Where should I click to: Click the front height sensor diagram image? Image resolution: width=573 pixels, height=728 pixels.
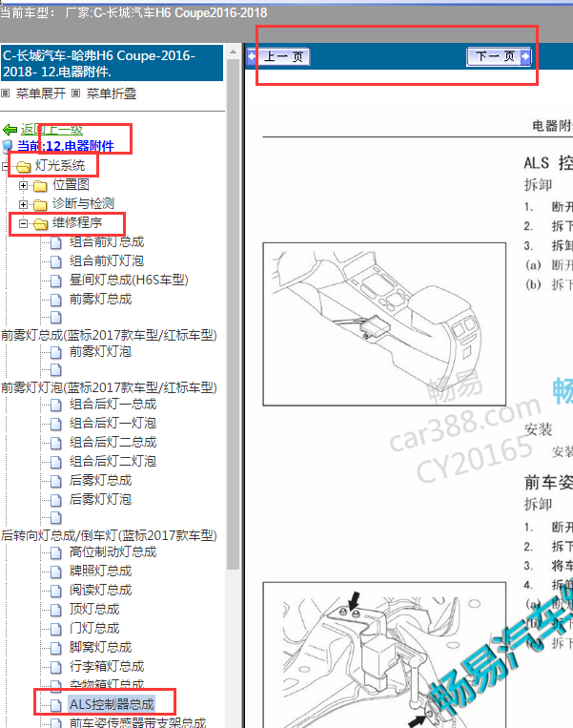click(384, 655)
